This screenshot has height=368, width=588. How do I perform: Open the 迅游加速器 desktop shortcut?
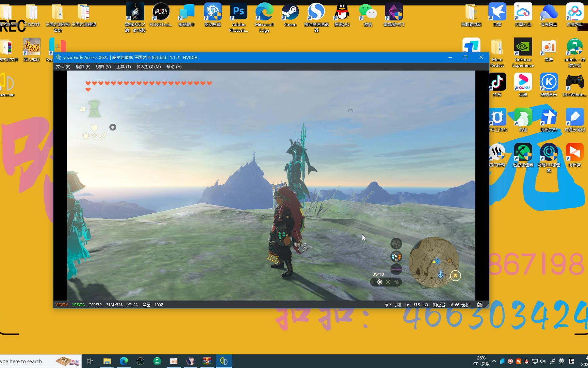click(523, 155)
